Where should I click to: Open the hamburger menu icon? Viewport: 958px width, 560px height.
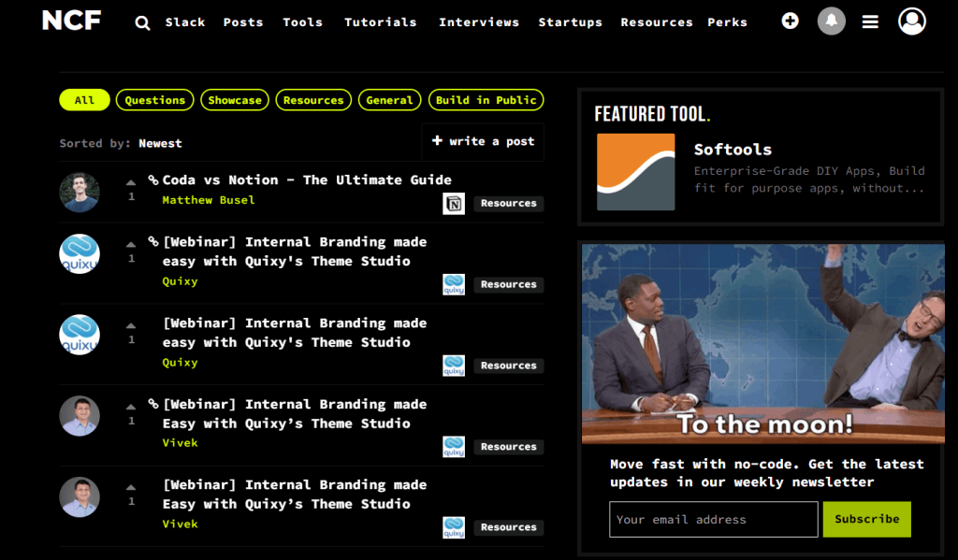870,22
